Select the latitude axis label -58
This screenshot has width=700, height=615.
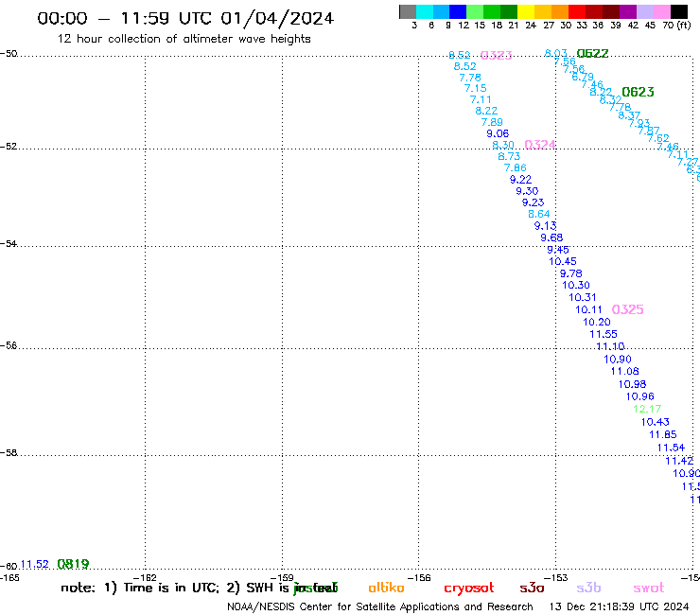point(9,453)
